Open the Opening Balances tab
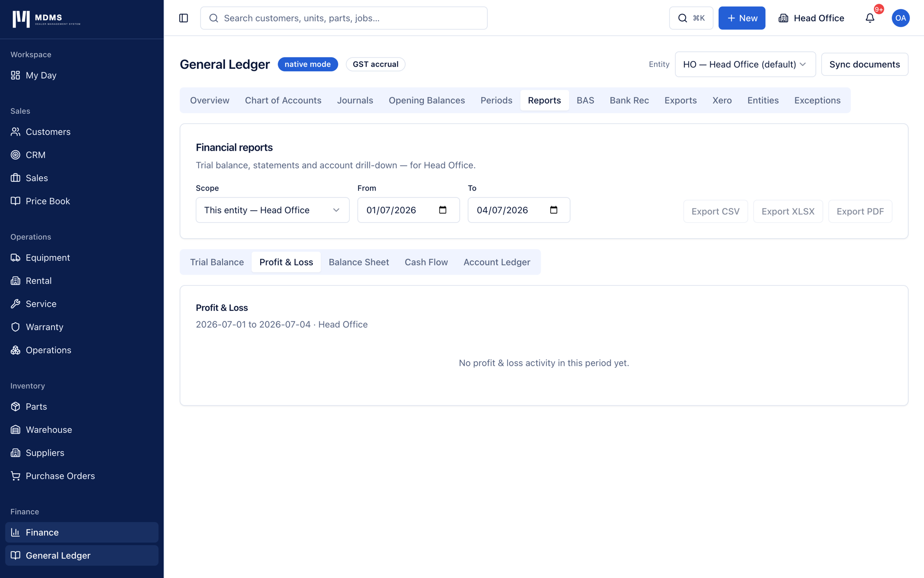This screenshot has width=924, height=578. coord(427,100)
